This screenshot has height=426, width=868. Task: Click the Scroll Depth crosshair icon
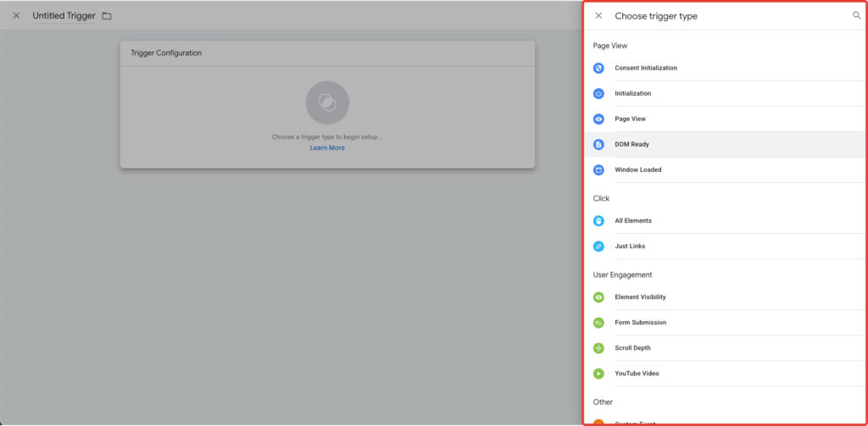coord(598,348)
